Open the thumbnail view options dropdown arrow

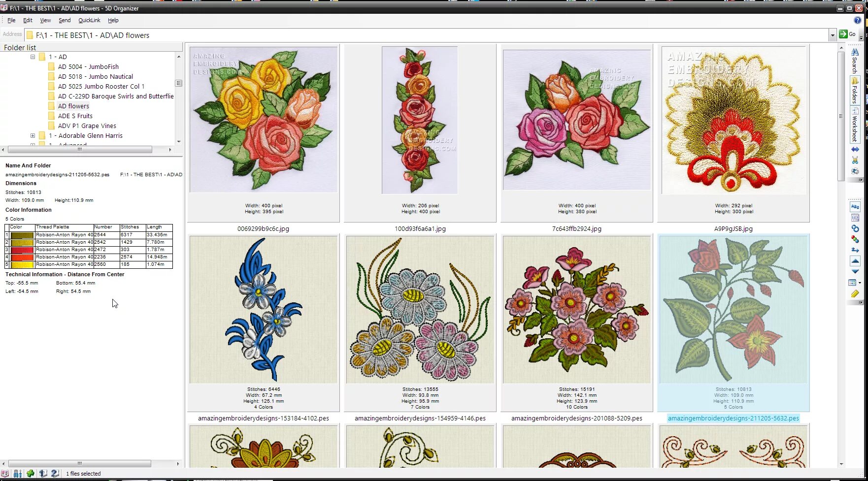860,283
